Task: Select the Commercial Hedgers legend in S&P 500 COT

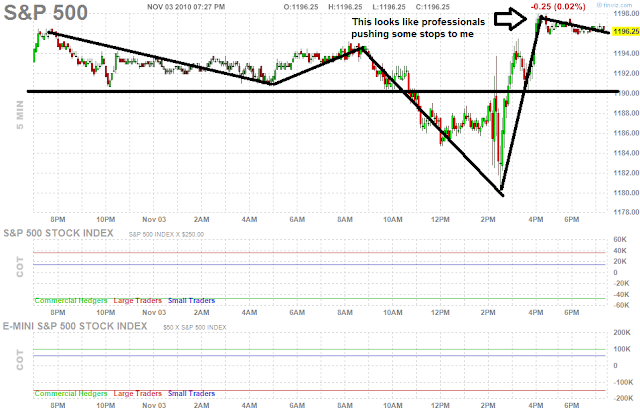Action: [x=71, y=301]
